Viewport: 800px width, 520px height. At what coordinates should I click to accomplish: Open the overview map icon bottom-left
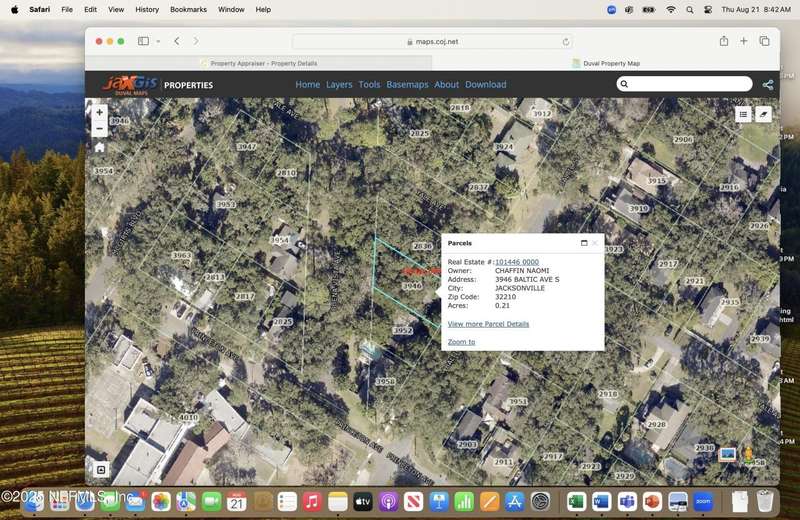(101, 469)
